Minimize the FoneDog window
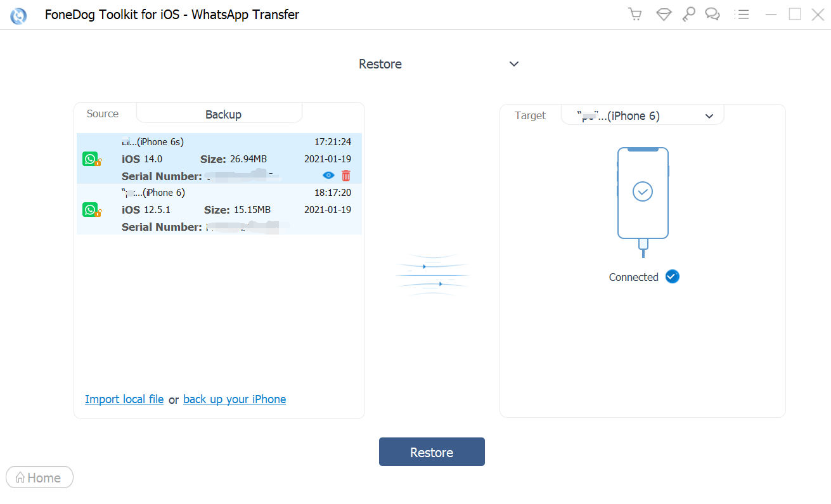This screenshot has width=831, height=504. point(771,14)
